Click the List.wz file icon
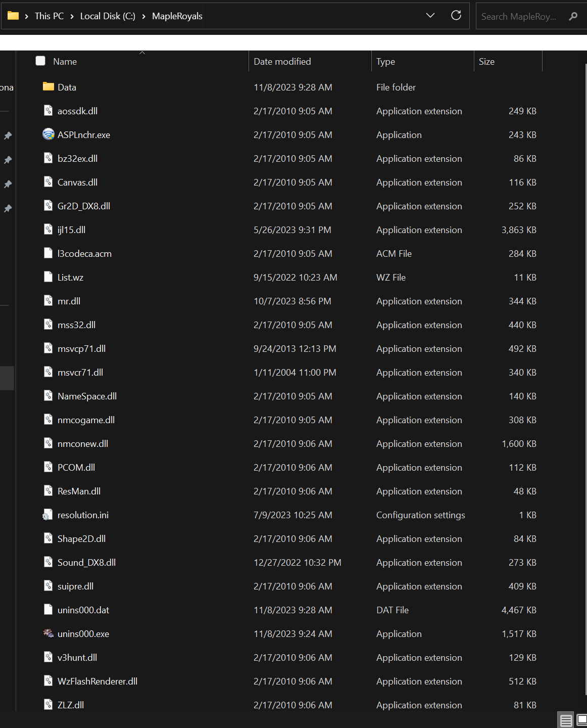Image resolution: width=587 pixels, height=728 pixels. [48, 277]
